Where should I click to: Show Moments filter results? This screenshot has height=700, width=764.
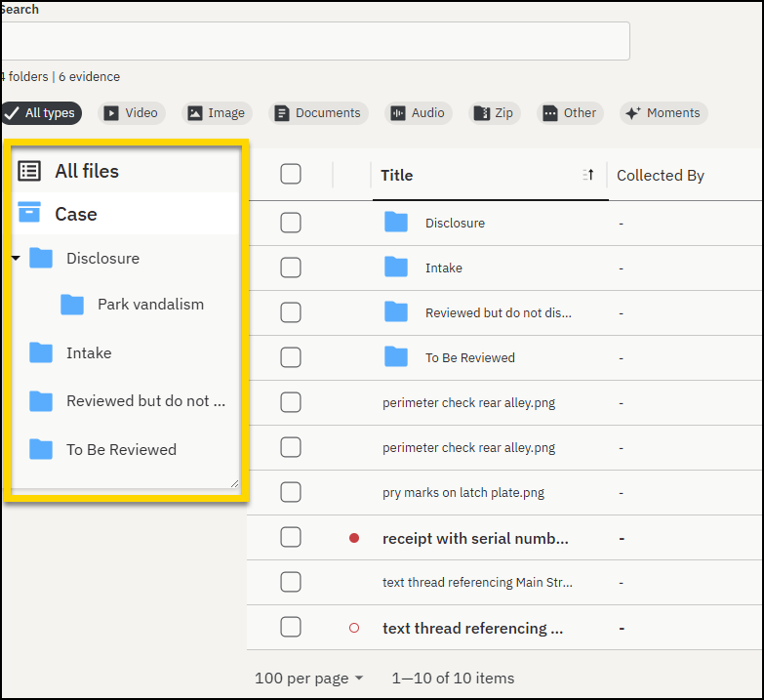click(663, 113)
